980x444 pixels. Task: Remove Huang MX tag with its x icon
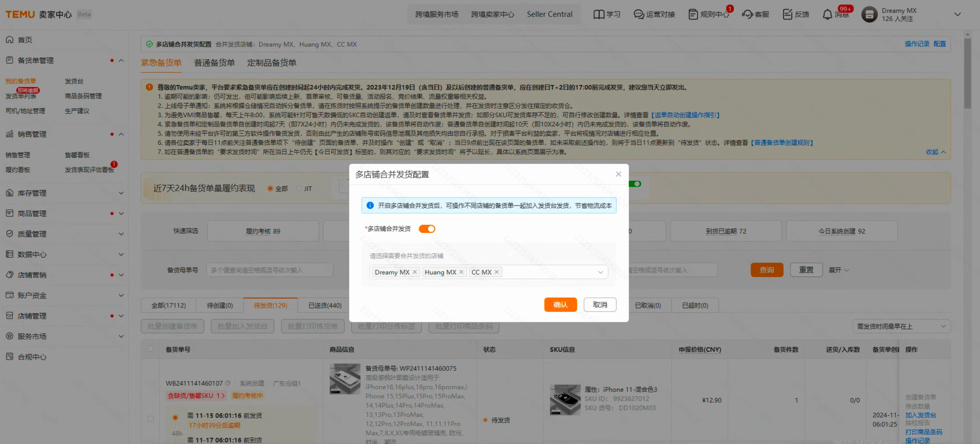point(461,272)
